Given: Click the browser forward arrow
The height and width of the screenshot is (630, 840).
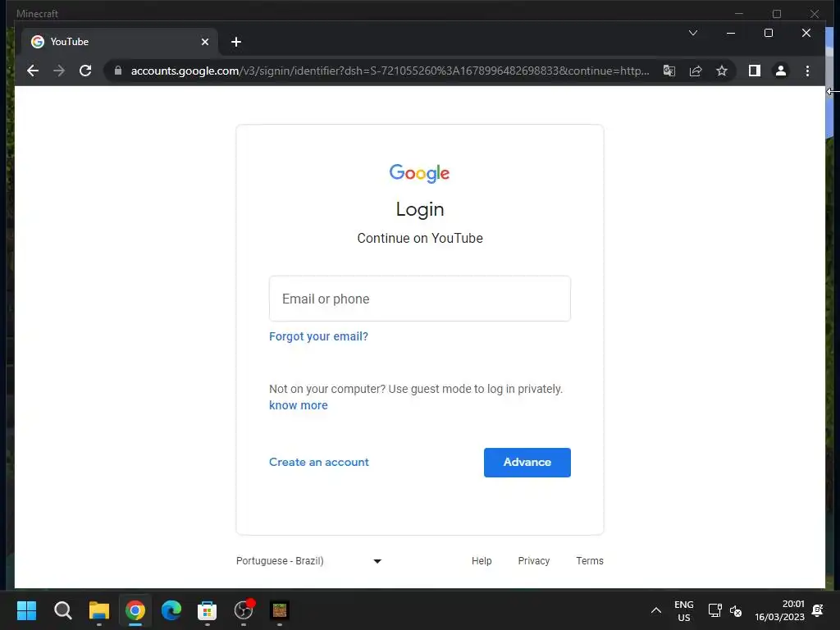Looking at the screenshot, I should (x=59, y=71).
